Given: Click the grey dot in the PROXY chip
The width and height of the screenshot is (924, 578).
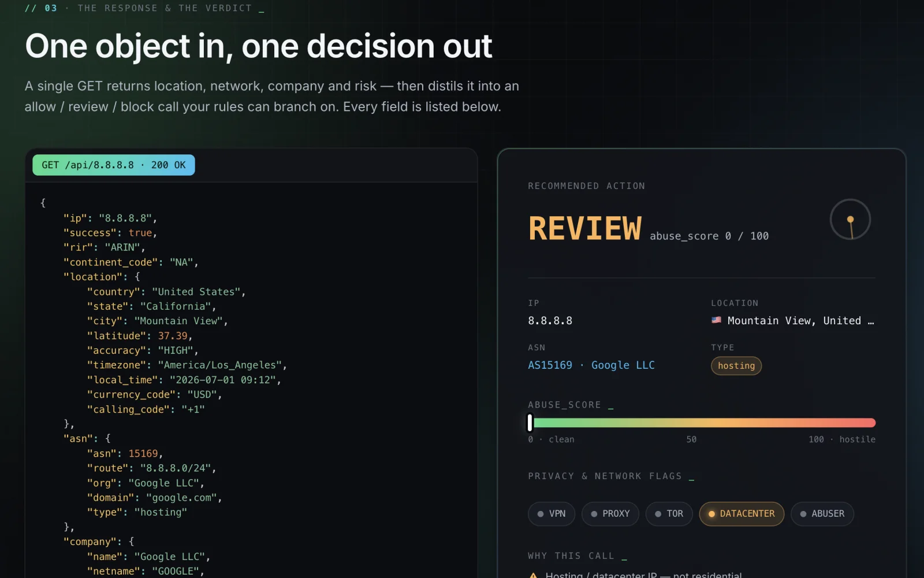Looking at the screenshot, I should point(594,514).
